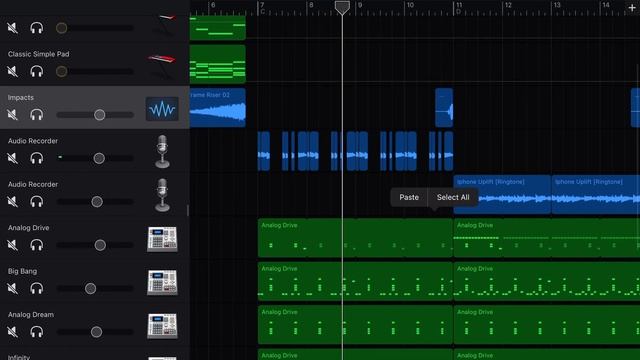The image size is (640, 360).
Task: Solo the Big Bang track
Action: click(x=37, y=289)
